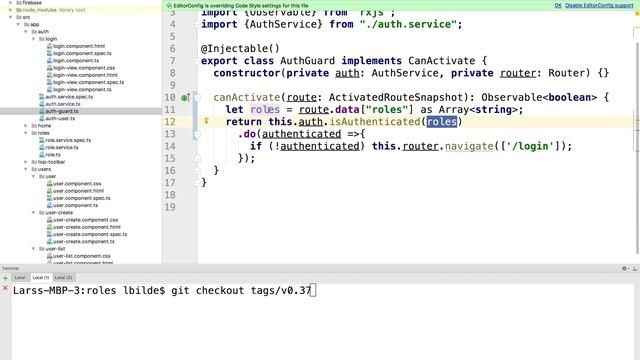Image resolution: width=640 pixels, height=360 pixels.
Task: Click the red X to close terminal session
Action: [5, 288]
